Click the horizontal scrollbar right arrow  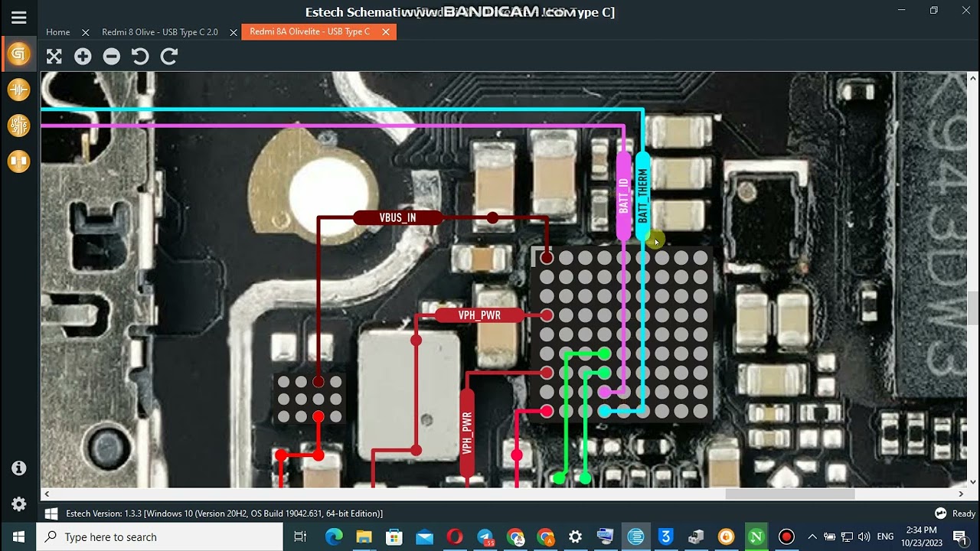(962, 494)
